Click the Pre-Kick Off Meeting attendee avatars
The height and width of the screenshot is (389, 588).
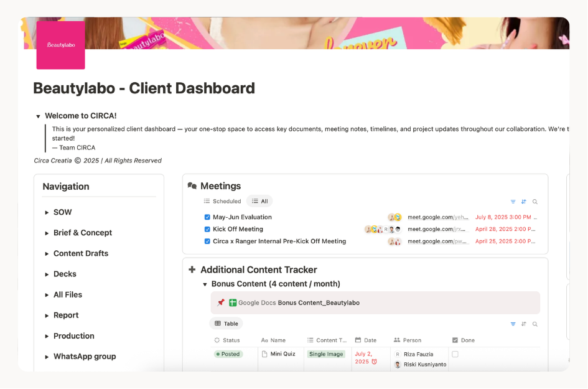click(395, 241)
